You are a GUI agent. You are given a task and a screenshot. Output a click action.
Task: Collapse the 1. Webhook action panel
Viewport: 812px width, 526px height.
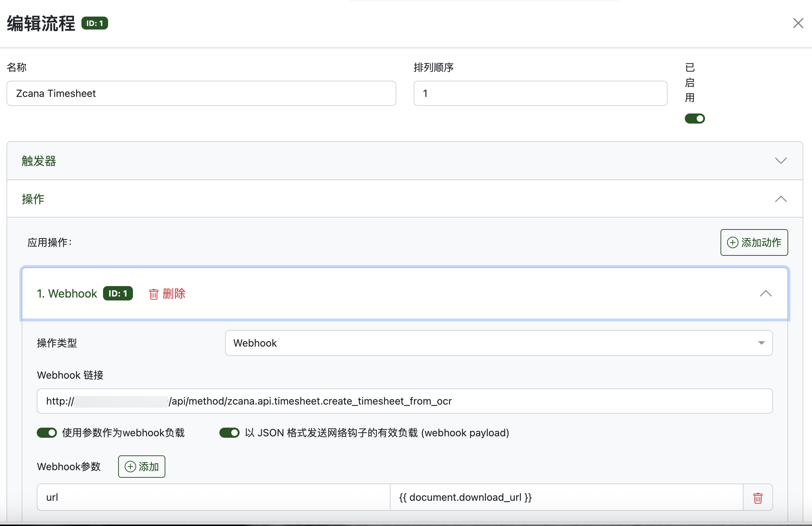click(x=766, y=294)
